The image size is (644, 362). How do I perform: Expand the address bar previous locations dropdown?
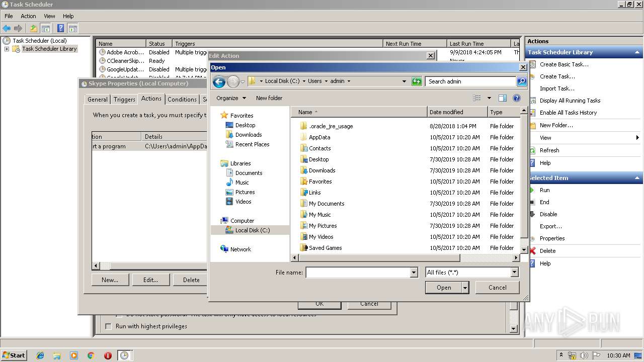tap(404, 81)
